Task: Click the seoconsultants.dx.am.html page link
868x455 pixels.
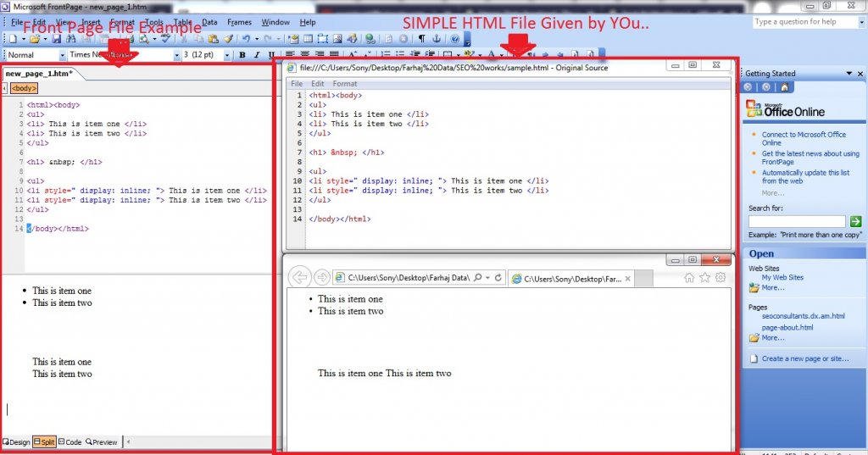Action: (x=803, y=316)
